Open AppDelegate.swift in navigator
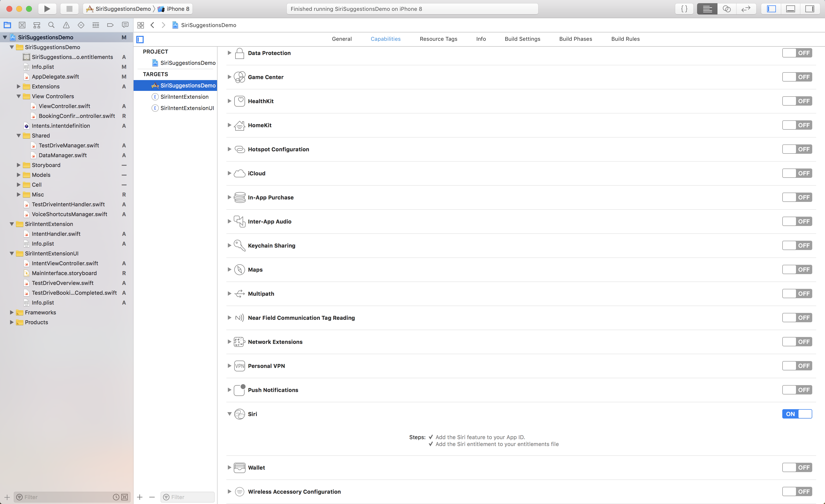 click(55, 77)
